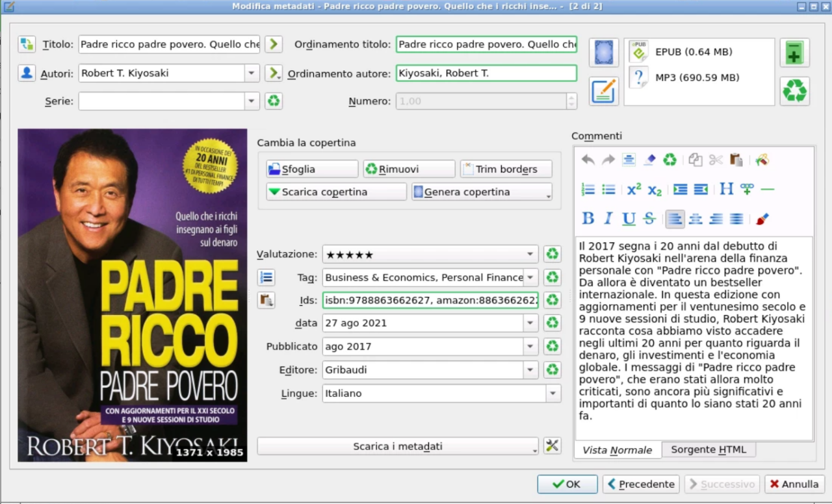Apply subscript formatting
The width and height of the screenshot is (832, 504).
655,190
